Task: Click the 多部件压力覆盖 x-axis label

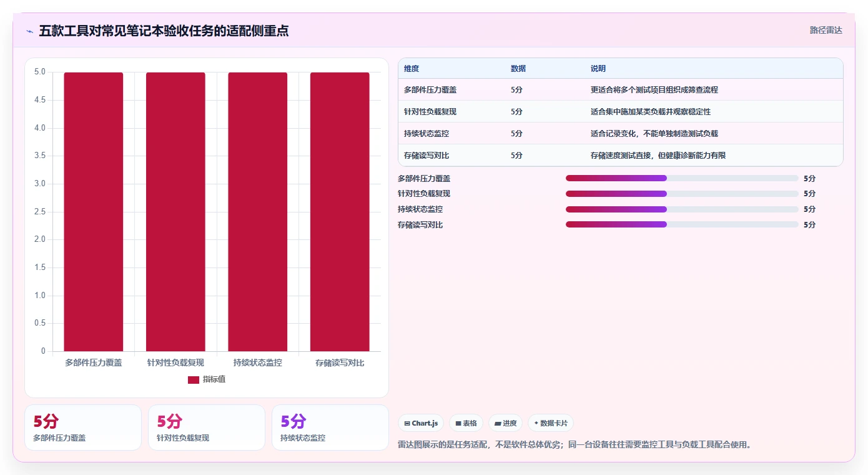Action: pos(94,362)
